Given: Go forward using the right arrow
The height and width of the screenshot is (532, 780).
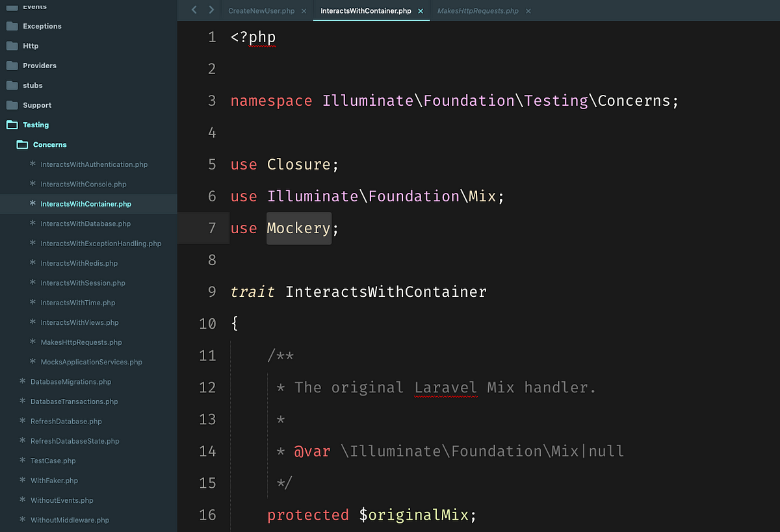Looking at the screenshot, I should 211,10.
